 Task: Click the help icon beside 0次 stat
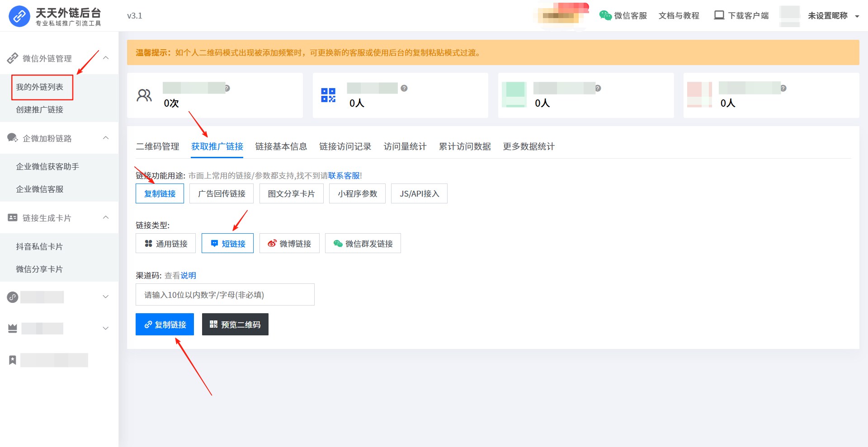coord(227,88)
